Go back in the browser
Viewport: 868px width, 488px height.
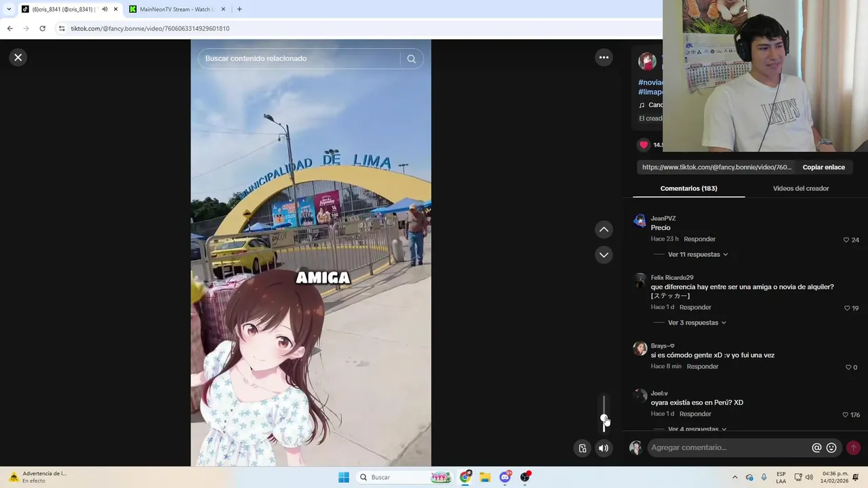pos(9,28)
